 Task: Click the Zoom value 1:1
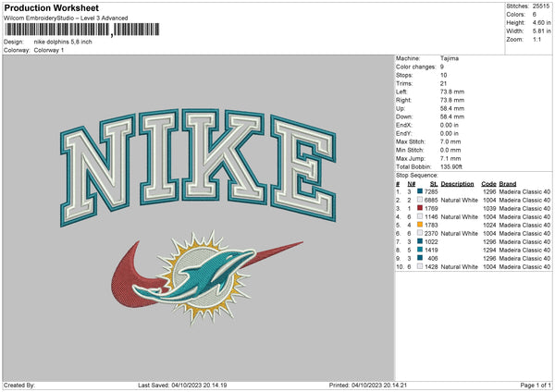[x=536, y=39]
